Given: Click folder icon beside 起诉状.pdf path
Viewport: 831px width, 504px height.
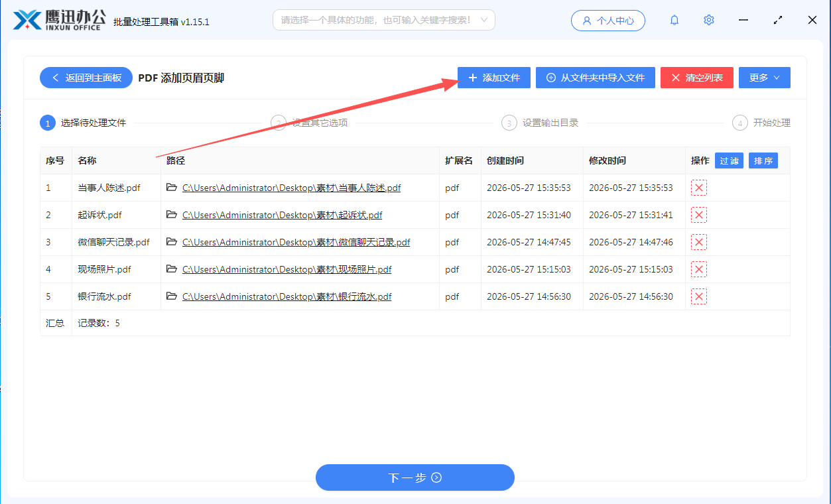Looking at the screenshot, I should (x=172, y=215).
